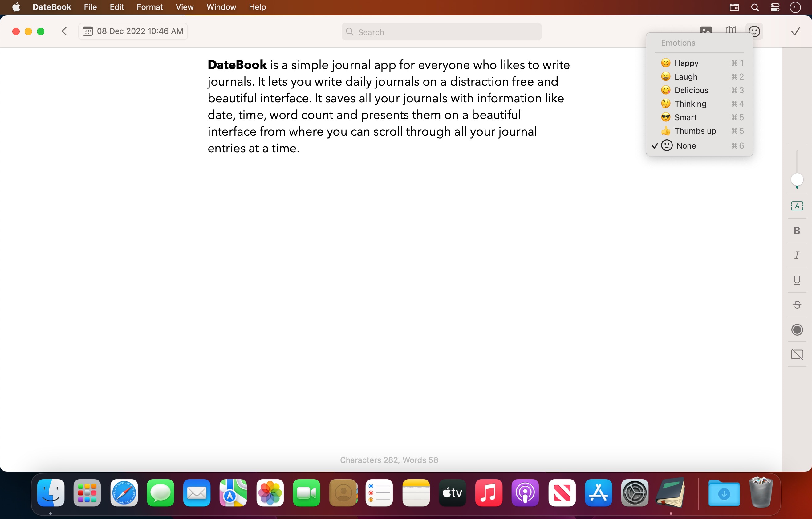This screenshot has height=519, width=812.
Task: Open the Format menu
Action: pyautogui.click(x=150, y=7)
